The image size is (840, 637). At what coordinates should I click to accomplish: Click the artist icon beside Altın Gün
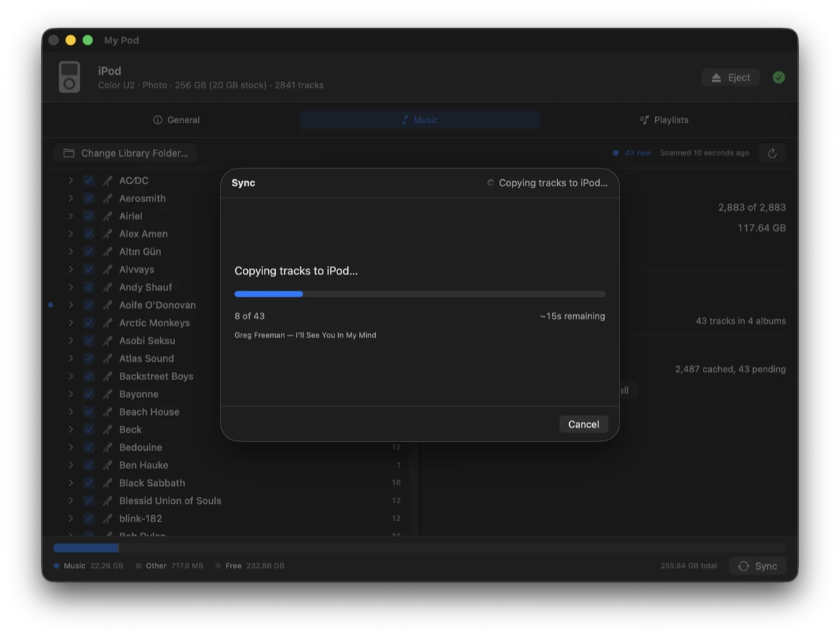click(107, 251)
